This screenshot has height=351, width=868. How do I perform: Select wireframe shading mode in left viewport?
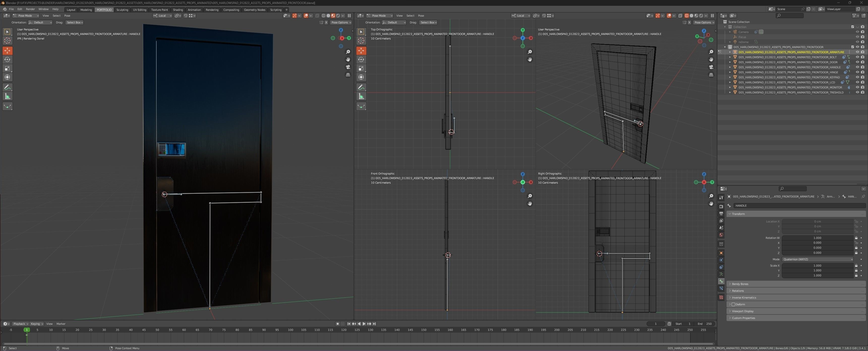(324, 15)
